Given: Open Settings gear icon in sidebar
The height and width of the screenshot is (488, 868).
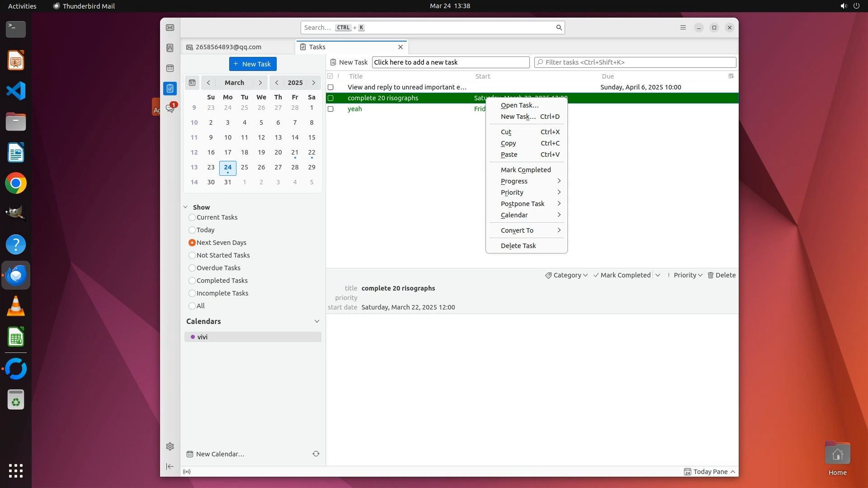Looking at the screenshot, I should (x=170, y=446).
